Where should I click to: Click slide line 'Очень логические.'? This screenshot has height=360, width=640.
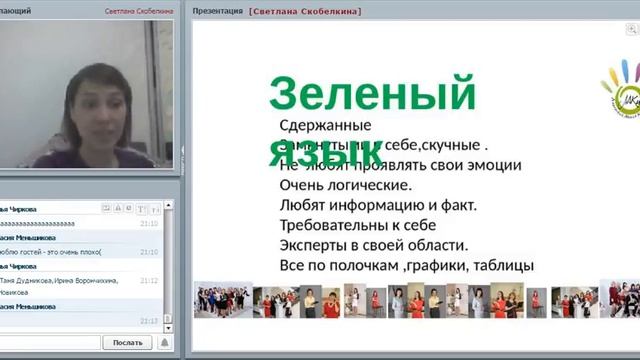point(346,185)
